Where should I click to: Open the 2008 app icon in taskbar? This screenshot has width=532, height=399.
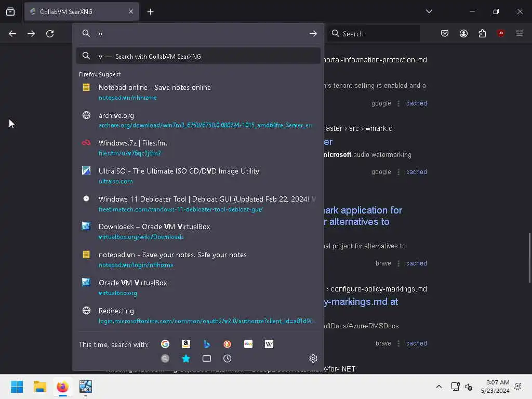(86, 387)
